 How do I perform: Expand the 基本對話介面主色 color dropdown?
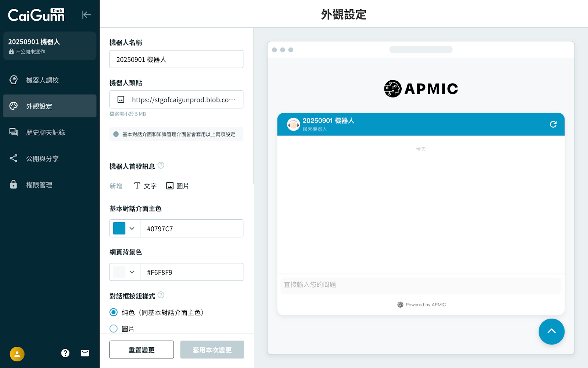[x=132, y=229]
